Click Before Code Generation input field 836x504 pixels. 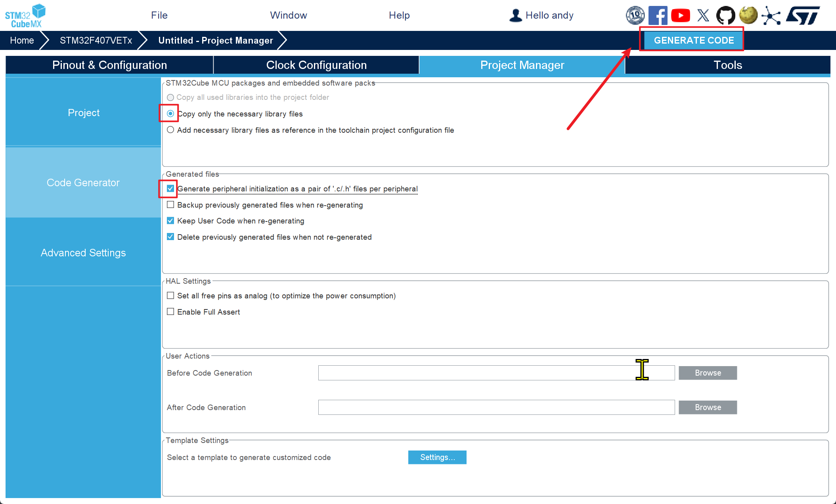click(498, 372)
